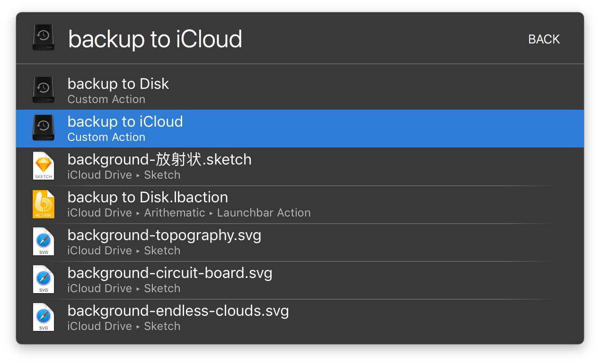This screenshot has width=600, height=364.
Task: Click the 'Arithematic ▸ Launchbar Action' path text
Action: coord(227,213)
